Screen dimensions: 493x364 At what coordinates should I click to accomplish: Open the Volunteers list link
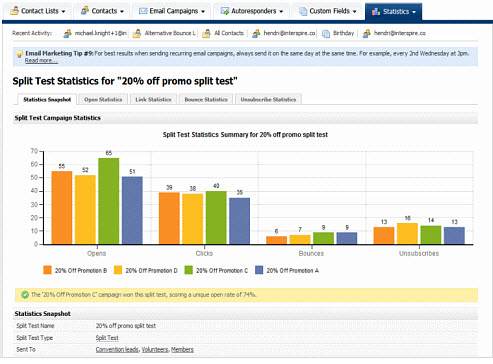(155, 349)
